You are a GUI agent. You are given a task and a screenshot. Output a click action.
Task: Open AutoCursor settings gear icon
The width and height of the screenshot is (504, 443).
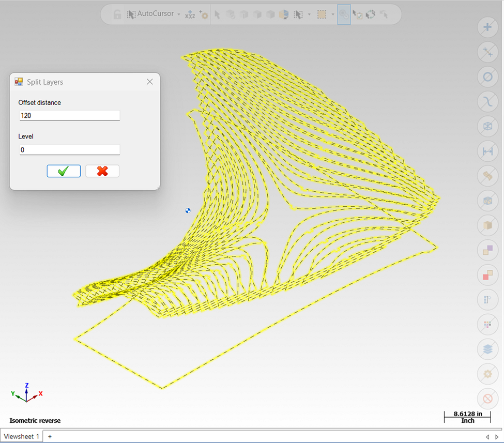coord(204,14)
